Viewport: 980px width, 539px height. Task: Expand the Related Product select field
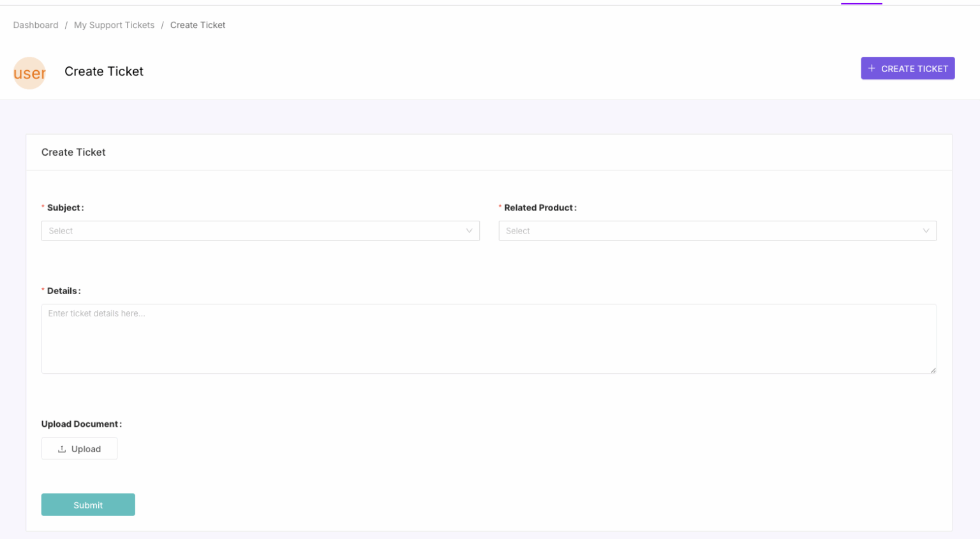pos(708,231)
